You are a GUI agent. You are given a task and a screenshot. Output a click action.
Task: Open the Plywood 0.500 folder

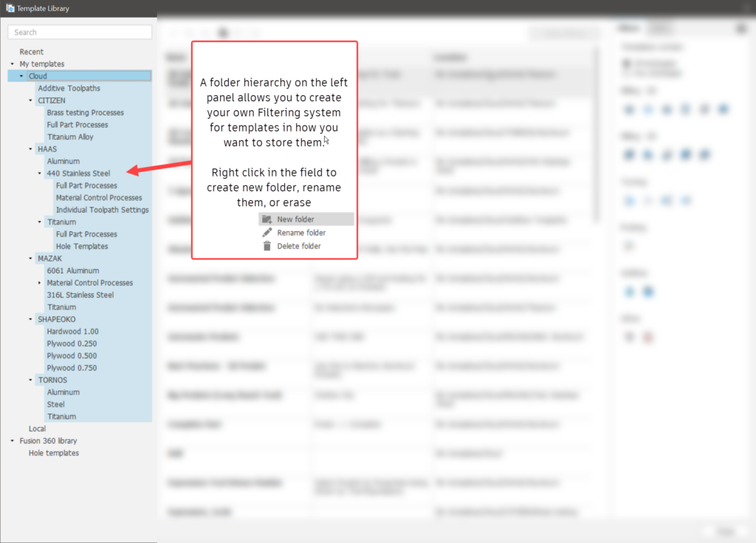(72, 356)
